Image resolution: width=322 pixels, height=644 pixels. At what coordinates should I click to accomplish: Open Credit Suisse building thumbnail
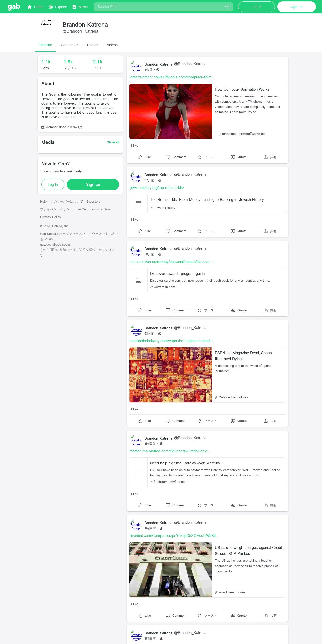[x=171, y=570]
